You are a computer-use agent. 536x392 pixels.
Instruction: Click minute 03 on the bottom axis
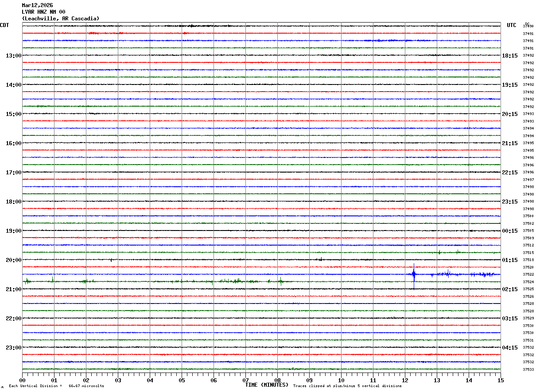118,380
